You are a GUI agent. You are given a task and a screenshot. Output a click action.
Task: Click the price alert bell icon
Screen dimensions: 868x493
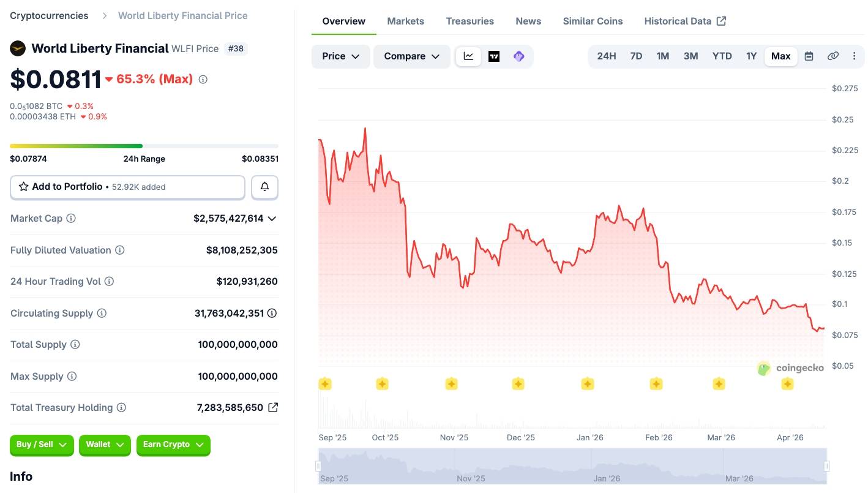pos(264,187)
